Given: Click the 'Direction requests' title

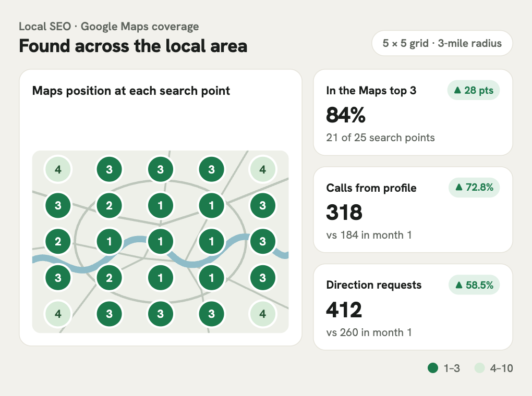Looking at the screenshot, I should (374, 285).
